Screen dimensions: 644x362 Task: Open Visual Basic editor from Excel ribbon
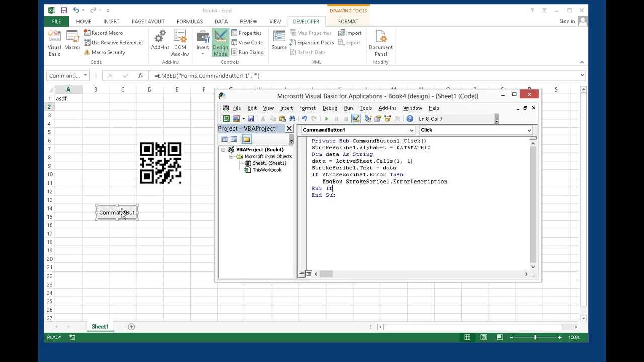click(54, 43)
